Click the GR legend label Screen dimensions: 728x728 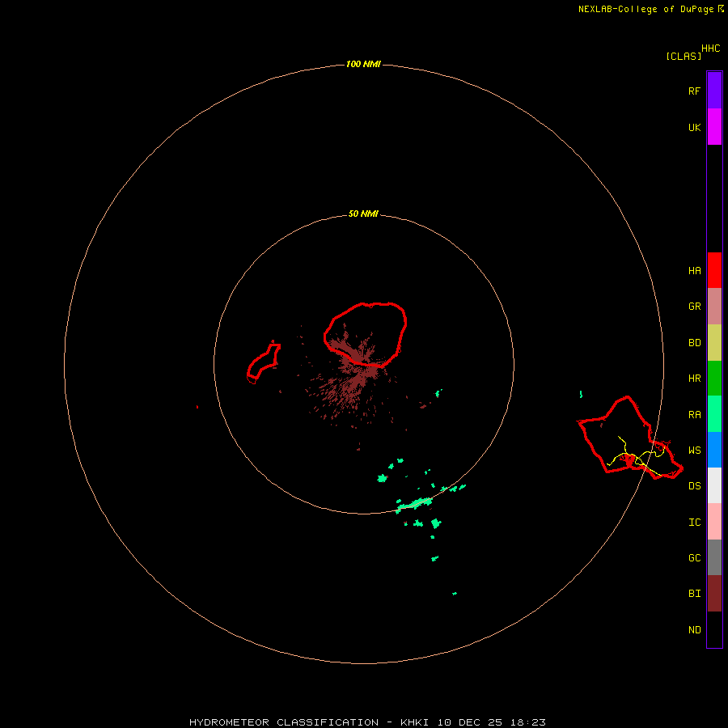[x=694, y=307]
